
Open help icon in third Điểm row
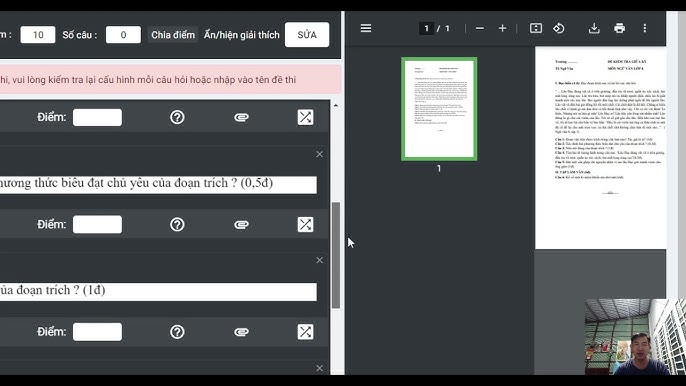pos(177,332)
